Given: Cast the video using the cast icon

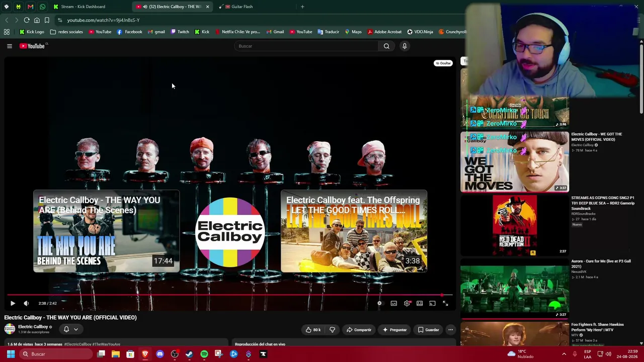Looking at the screenshot, I should pyautogui.click(x=432, y=303).
